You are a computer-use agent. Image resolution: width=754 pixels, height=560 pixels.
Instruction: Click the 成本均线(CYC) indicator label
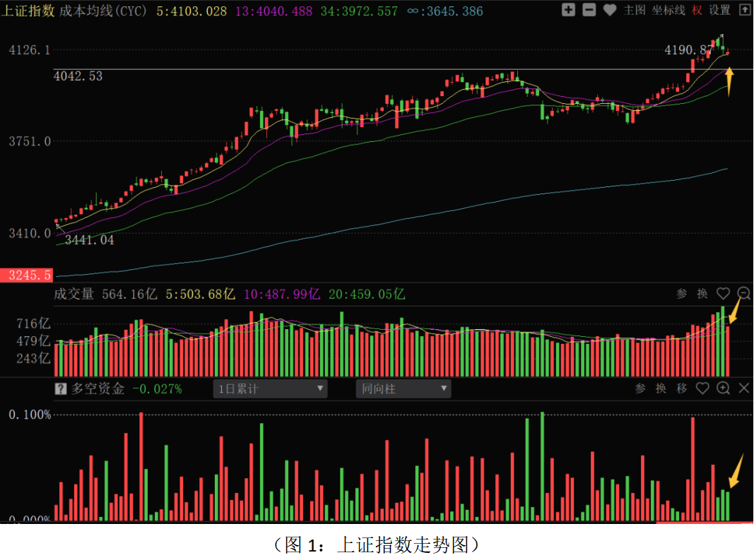103,11
